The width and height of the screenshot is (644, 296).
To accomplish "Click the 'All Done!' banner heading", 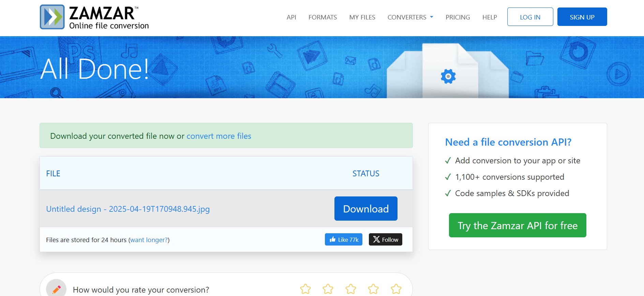I will pyautogui.click(x=95, y=69).
